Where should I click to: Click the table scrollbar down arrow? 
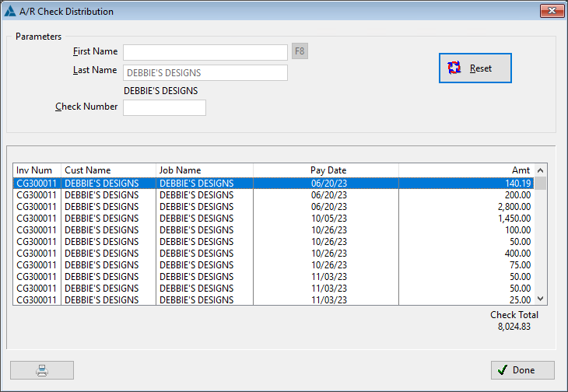(541, 299)
